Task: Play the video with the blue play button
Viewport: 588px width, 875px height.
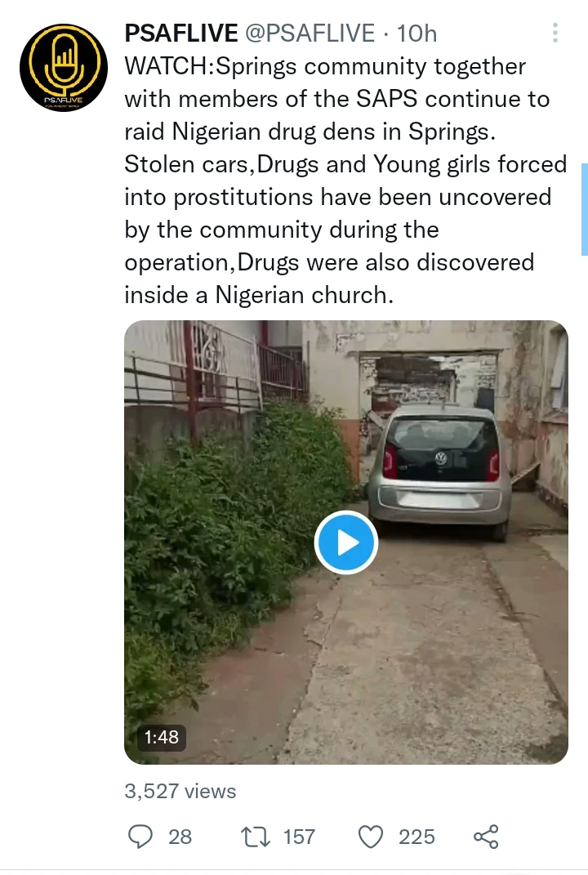Action: tap(346, 542)
